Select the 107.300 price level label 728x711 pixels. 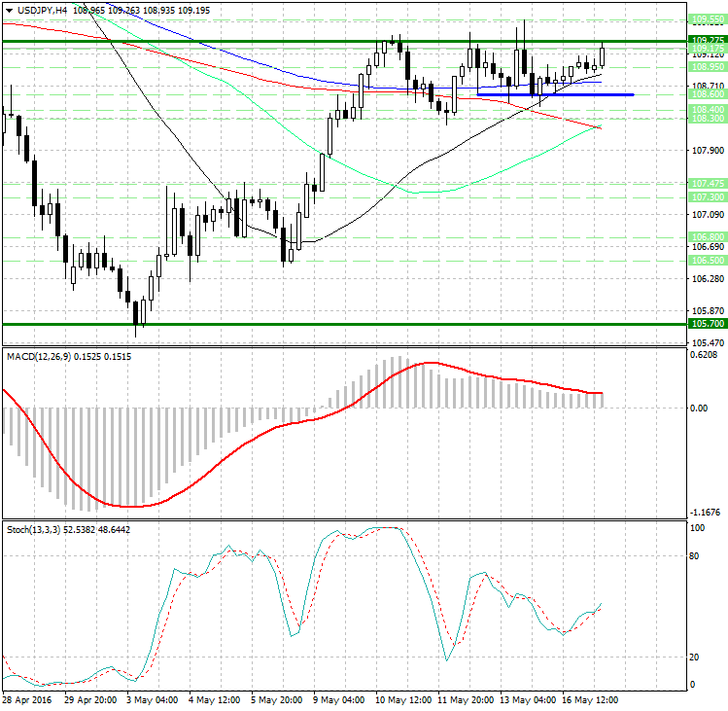click(708, 197)
